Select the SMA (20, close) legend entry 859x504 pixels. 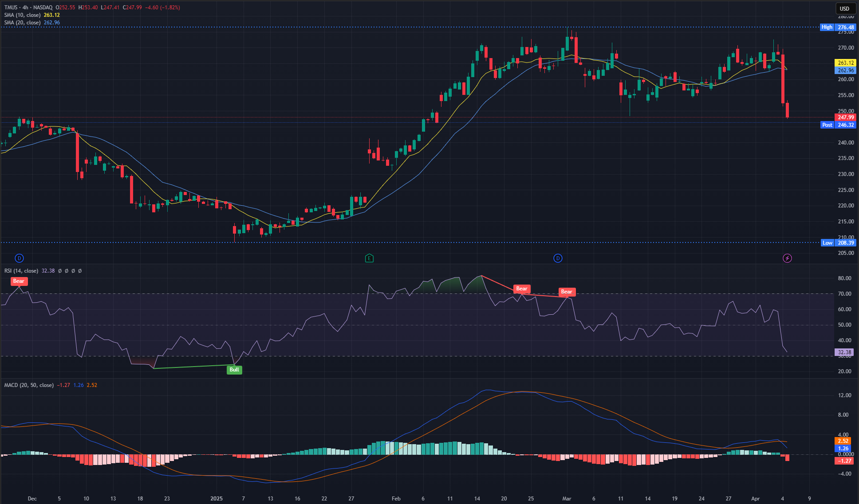click(x=22, y=23)
